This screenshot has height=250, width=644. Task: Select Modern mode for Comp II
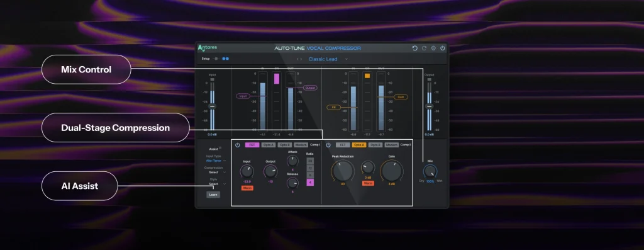click(x=391, y=145)
